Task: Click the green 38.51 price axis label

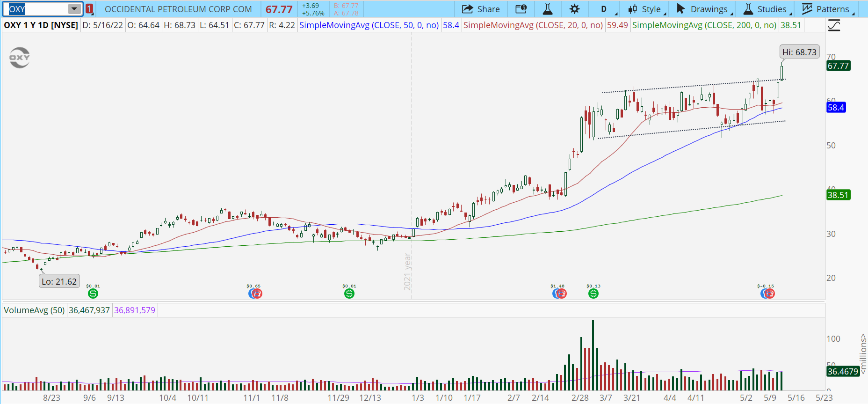Action: (838, 195)
